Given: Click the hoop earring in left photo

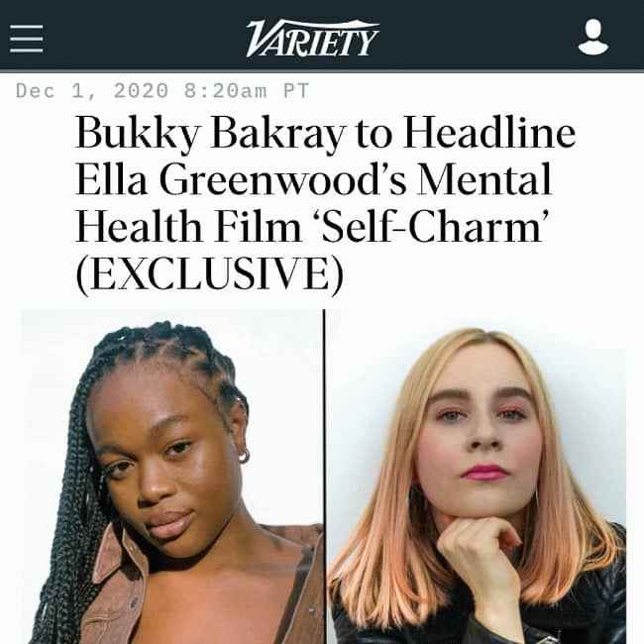Looking at the screenshot, I should coord(244,456).
